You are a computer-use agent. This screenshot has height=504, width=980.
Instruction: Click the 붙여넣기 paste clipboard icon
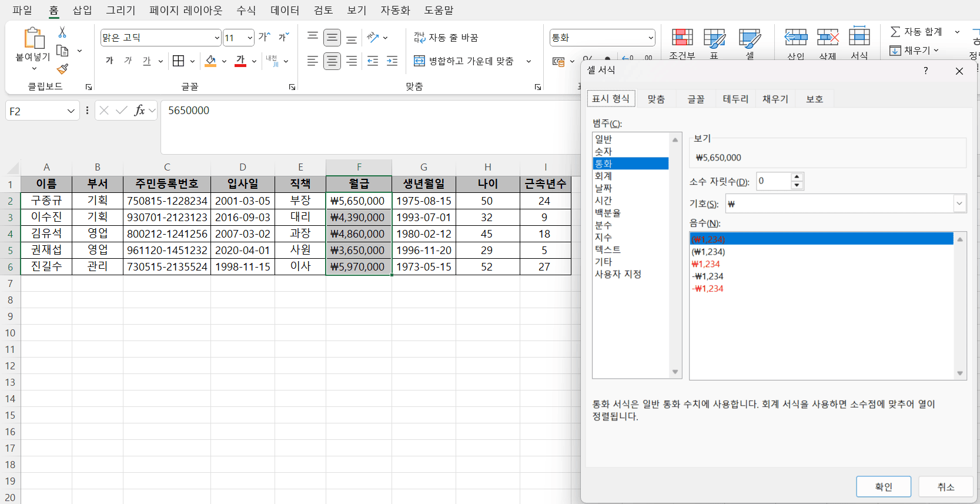(34, 38)
